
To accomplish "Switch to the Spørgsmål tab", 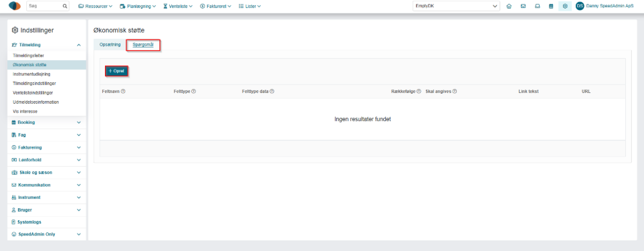I will coord(143,46).
